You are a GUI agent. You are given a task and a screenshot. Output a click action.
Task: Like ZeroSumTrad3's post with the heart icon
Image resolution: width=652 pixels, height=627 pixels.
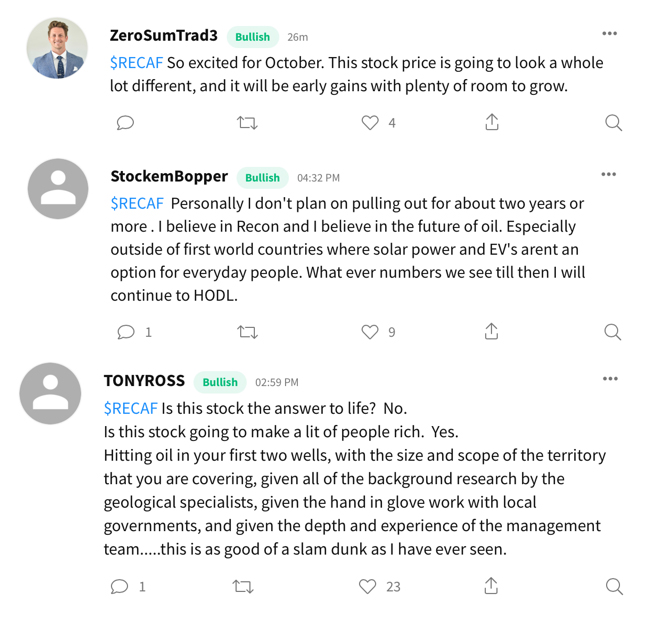point(370,123)
